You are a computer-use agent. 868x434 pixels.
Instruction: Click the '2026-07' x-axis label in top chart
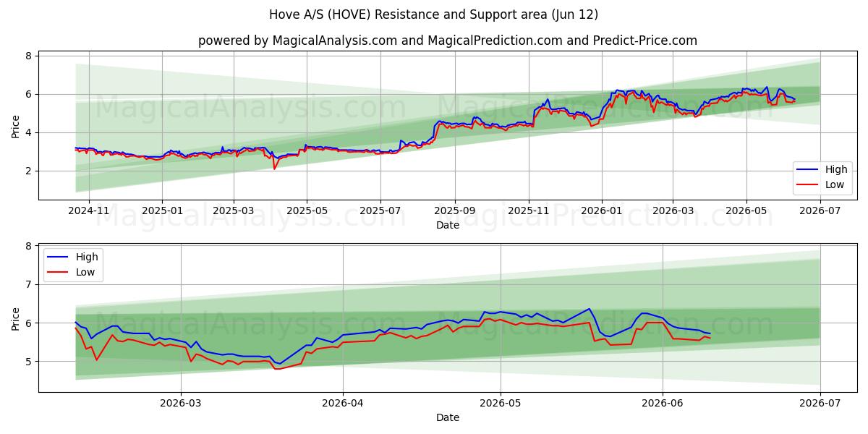coord(820,213)
